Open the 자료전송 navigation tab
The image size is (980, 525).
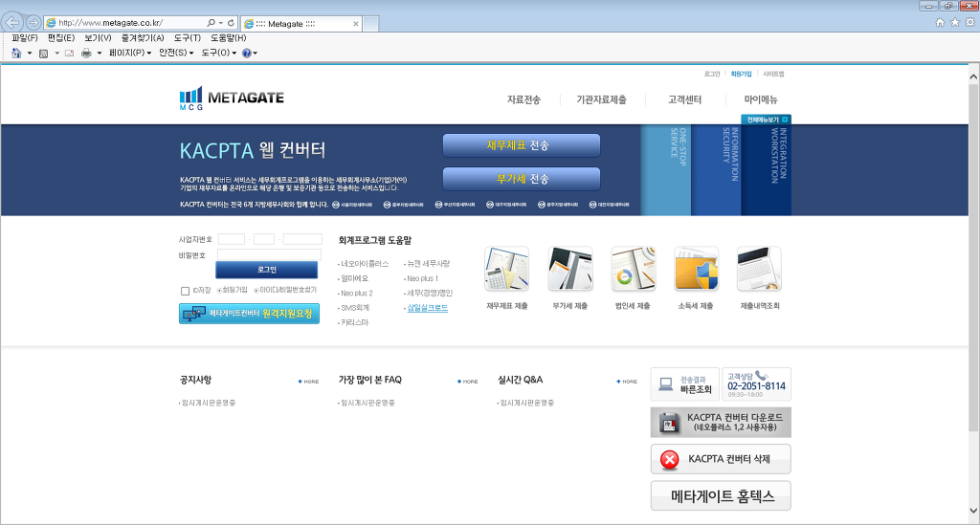click(x=523, y=99)
